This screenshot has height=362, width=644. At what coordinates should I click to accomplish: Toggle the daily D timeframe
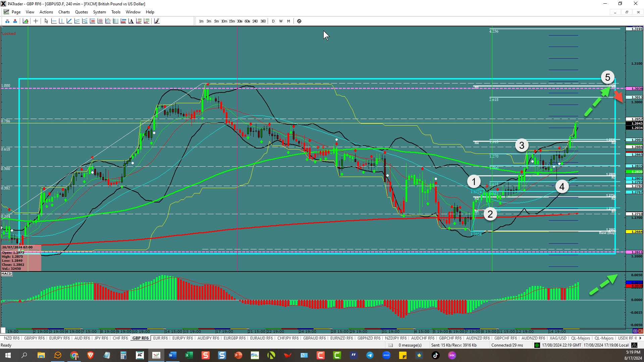[x=273, y=21]
